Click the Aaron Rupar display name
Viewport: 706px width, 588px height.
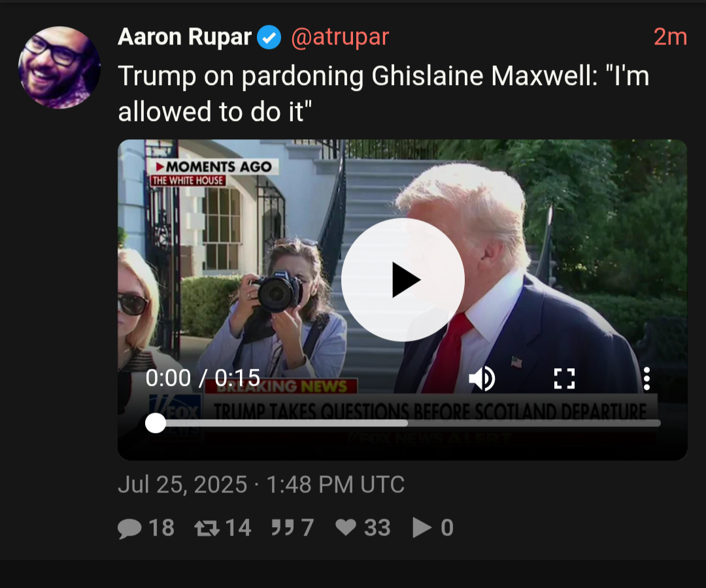(184, 37)
